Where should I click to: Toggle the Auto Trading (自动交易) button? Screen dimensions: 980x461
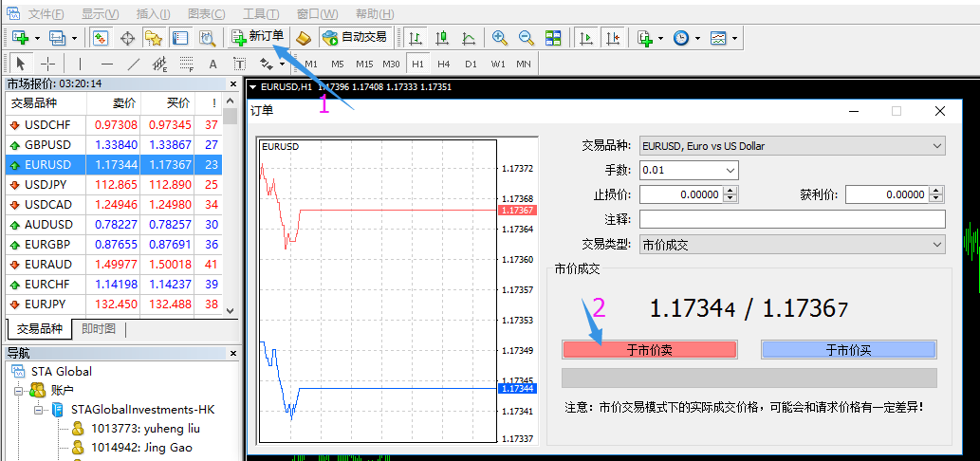355,38
